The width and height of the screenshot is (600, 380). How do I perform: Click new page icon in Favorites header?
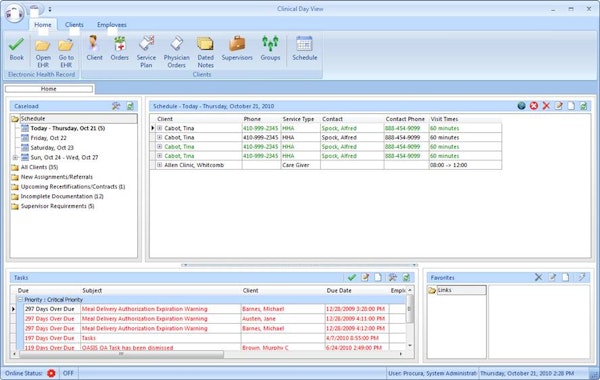(x=566, y=277)
